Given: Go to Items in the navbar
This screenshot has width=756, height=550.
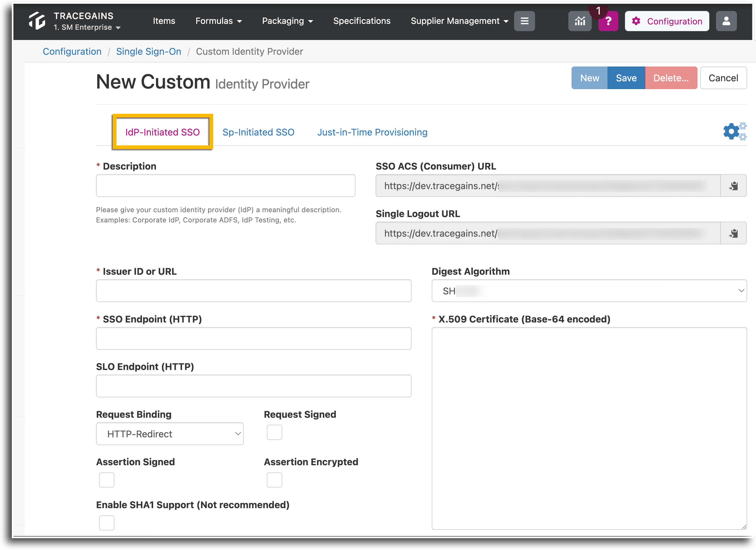Looking at the screenshot, I should click(x=164, y=21).
